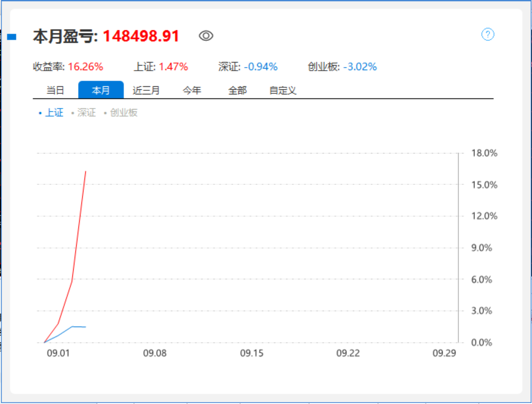Toggle the 上证 index legend
The image size is (532, 404).
point(51,113)
